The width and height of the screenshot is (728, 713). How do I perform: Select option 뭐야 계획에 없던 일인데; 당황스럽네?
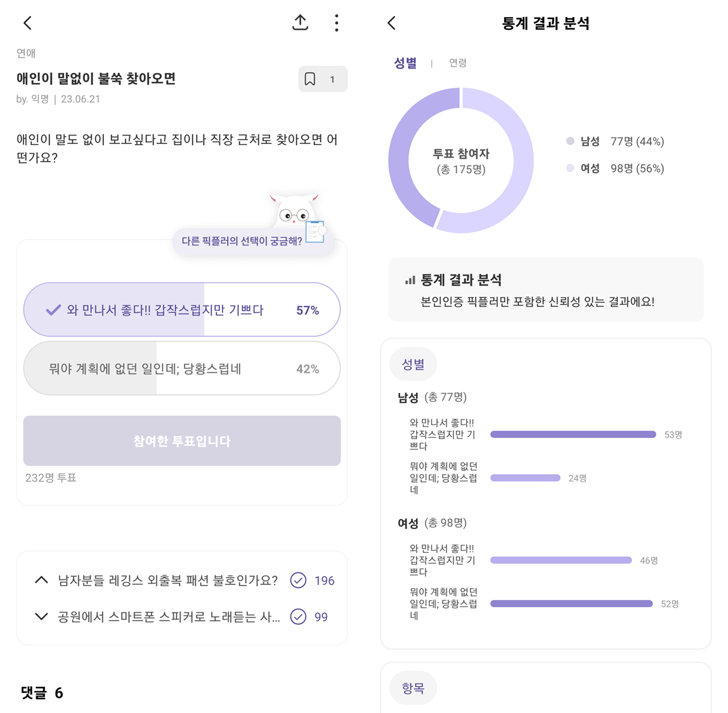[x=182, y=368]
